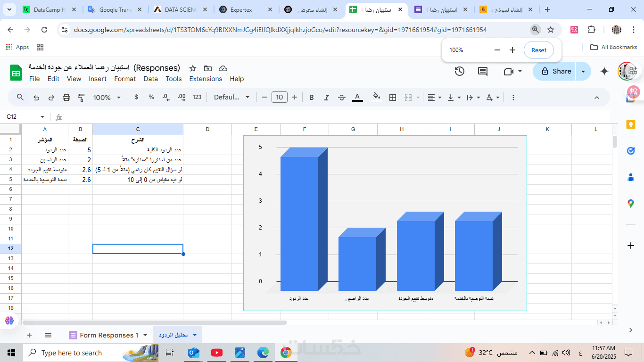Image resolution: width=644 pixels, height=362 pixels.
Task: Open the vertical align dropdown
Action: (454, 98)
